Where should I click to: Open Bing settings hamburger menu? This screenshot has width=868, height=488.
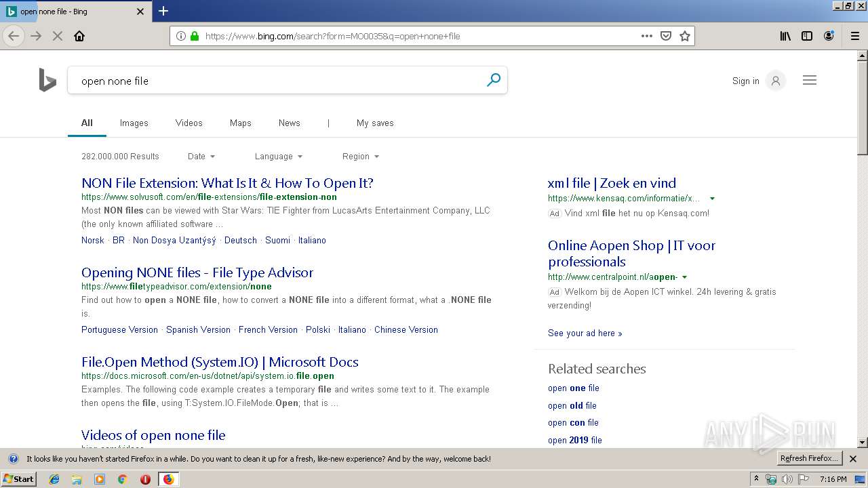[810, 80]
